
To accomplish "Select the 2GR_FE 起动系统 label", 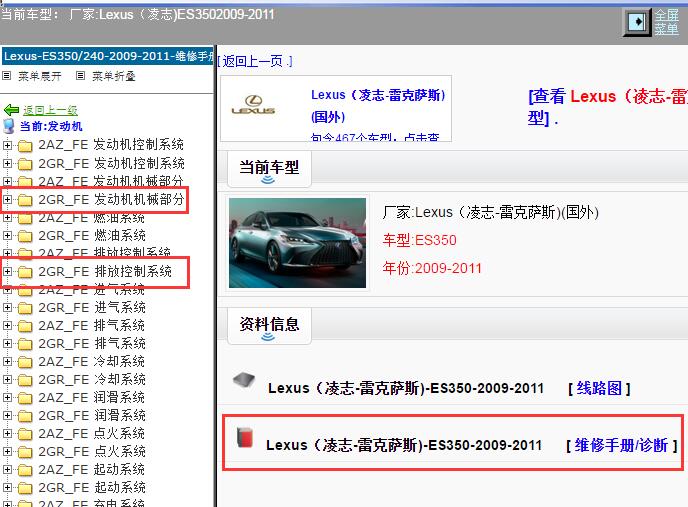I will pyautogui.click(x=92, y=487).
